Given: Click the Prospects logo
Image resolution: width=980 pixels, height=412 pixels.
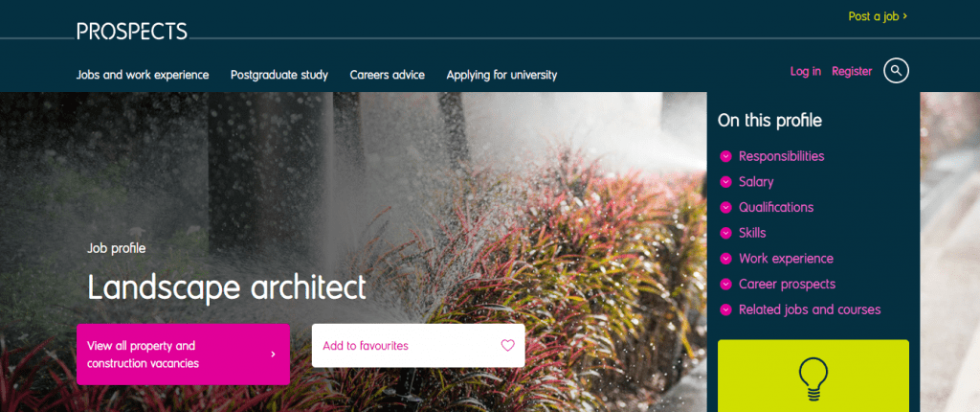Looking at the screenshot, I should click(x=132, y=32).
